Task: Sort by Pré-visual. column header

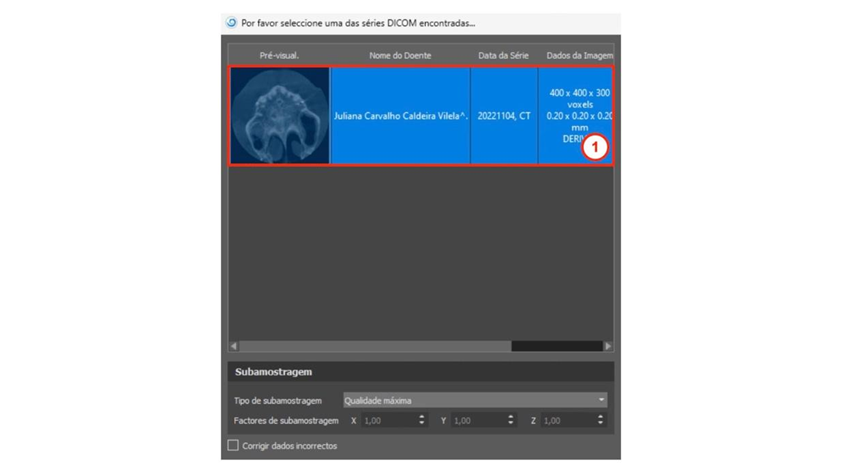Action: click(x=279, y=56)
